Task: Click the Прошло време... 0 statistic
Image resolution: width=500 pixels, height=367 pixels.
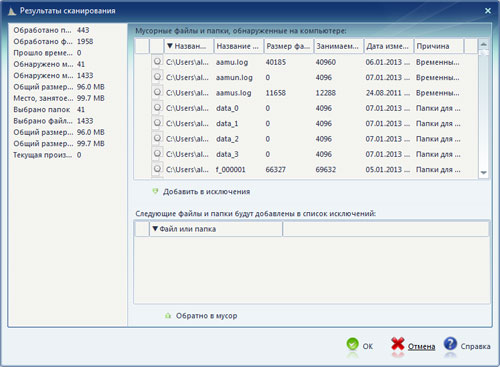Action: pos(47,53)
